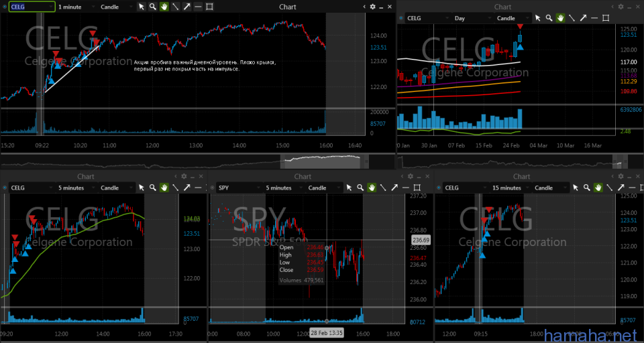Open the gear settings of 1 minute chart

click(x=372, y=7)
